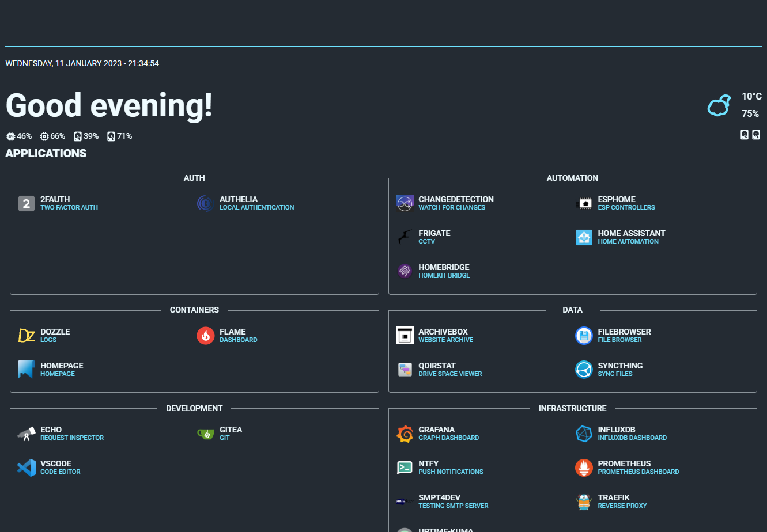Open the Flame dashboard icon
The height and width of the screenshot is (532, 767).
[x=206, y=336]
